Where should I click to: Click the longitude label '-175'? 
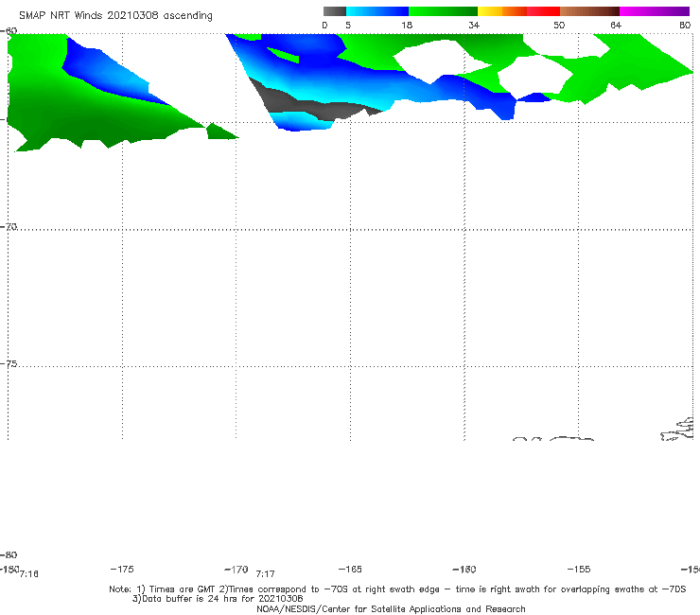pyautogui.click(x=122, y=569)
